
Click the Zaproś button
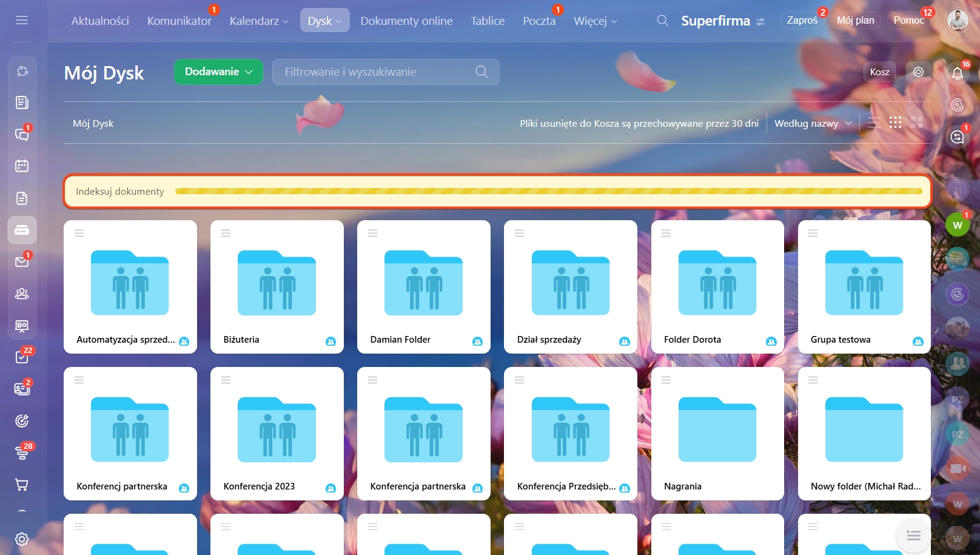point(802,20)
